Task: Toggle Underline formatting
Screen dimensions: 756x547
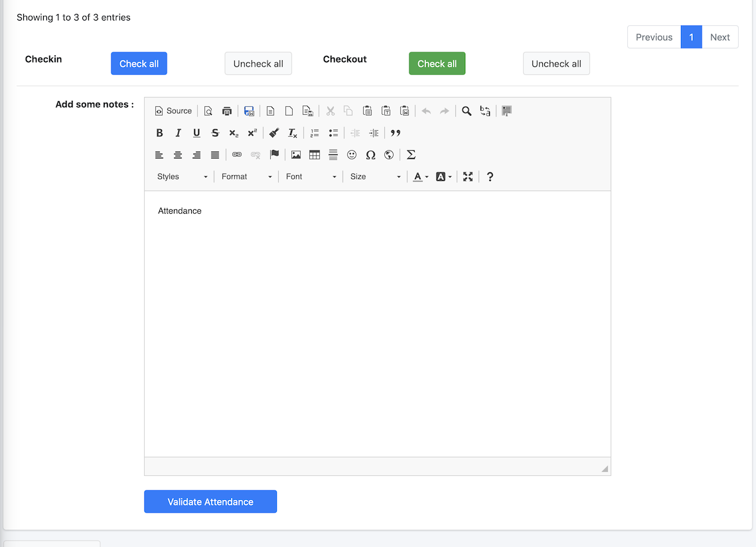Action: [x=196, y=133]
